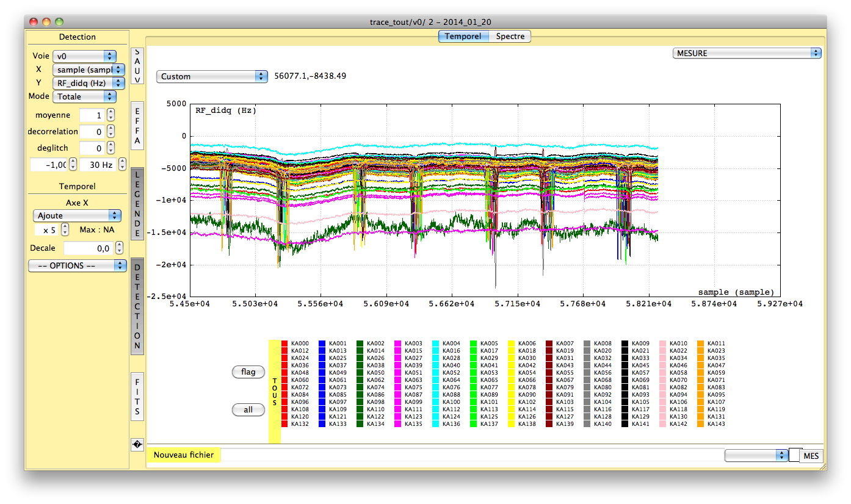This screenshot has height=504, width=851.
Task: Click the deglitch stepper arrows
Action: (110, 148)
